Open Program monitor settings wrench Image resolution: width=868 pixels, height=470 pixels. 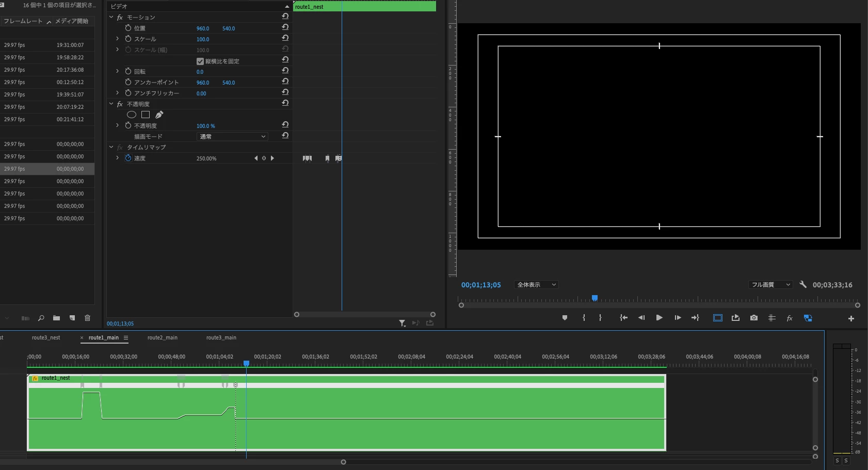(803, 284)
